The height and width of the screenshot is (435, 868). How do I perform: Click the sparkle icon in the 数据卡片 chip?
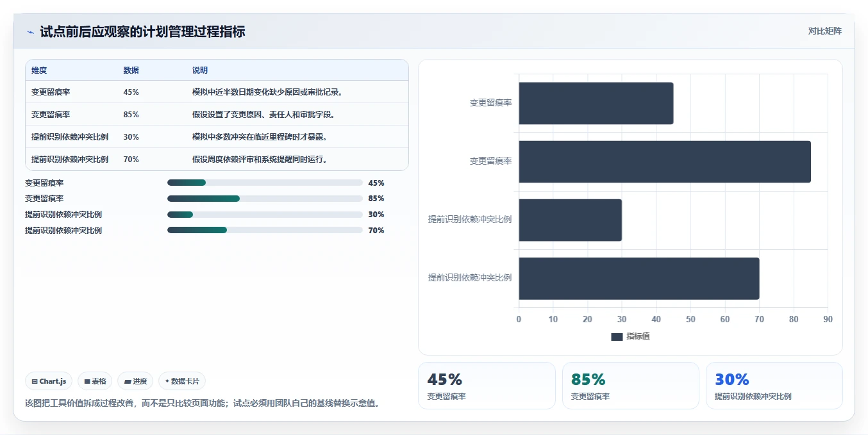[167, 381]
